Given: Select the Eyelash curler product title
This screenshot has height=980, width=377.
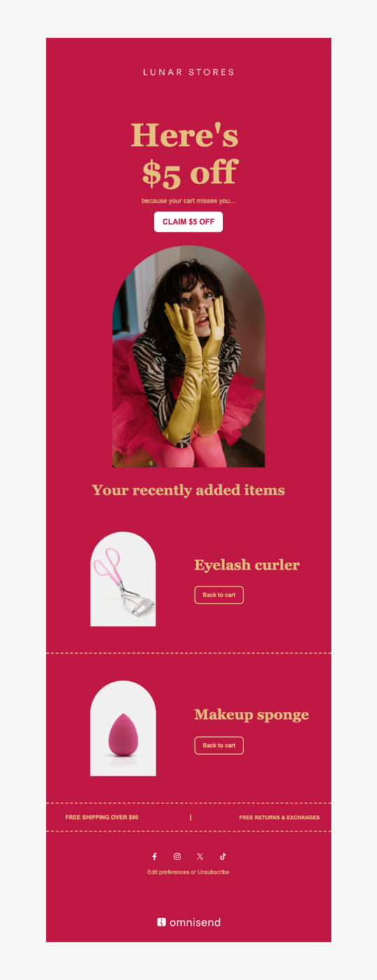Looking at the screenshot, I should 247,565.
